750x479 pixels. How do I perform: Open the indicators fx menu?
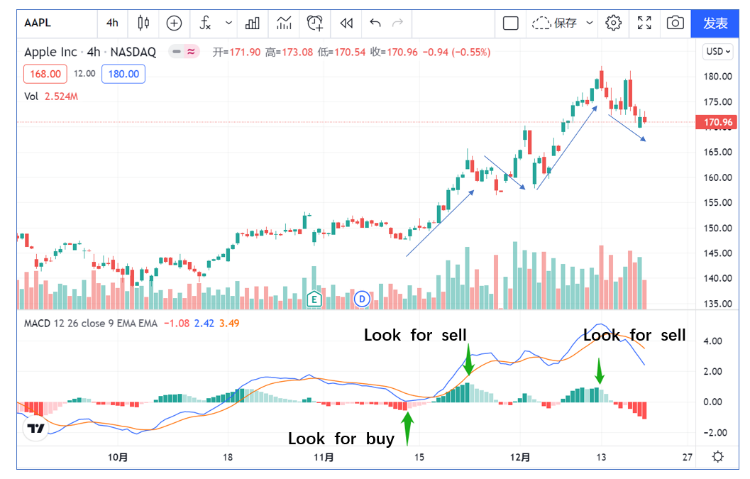click(x=206, y=22)
